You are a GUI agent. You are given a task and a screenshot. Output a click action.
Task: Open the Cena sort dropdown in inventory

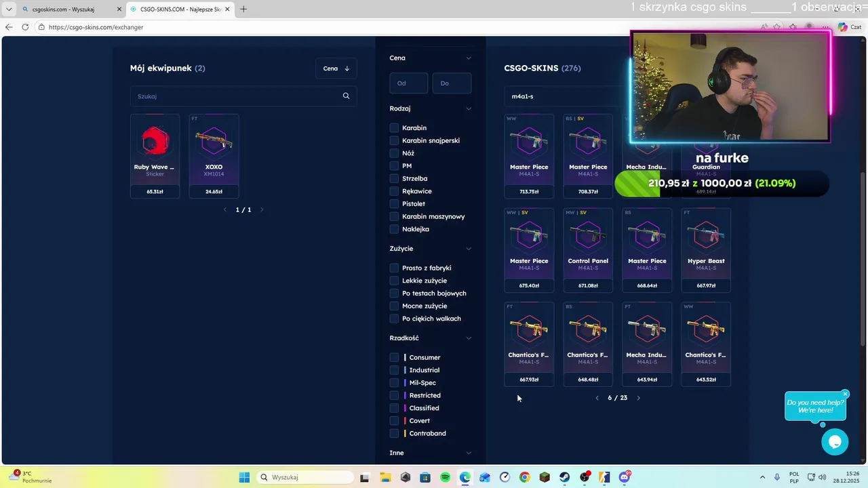[x=336, y=68]
